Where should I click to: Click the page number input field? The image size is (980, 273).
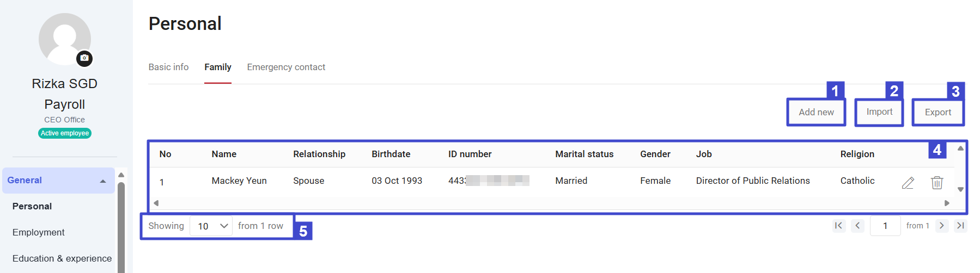tap(885, 226)
